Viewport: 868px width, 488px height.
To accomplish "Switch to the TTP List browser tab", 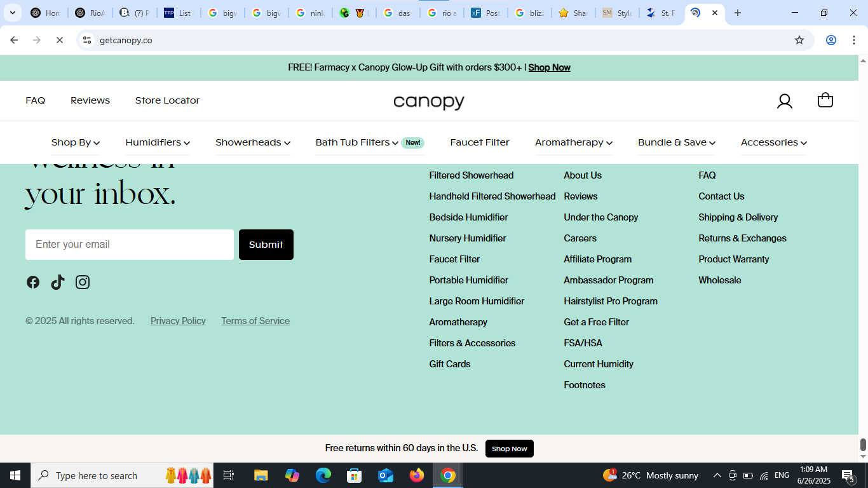I will [179, 13].
